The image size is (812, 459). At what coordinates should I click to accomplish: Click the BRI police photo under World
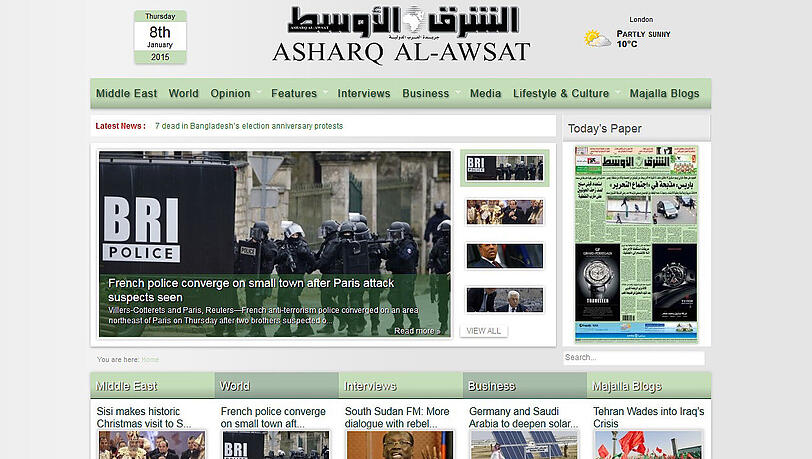tap(276, 445)
